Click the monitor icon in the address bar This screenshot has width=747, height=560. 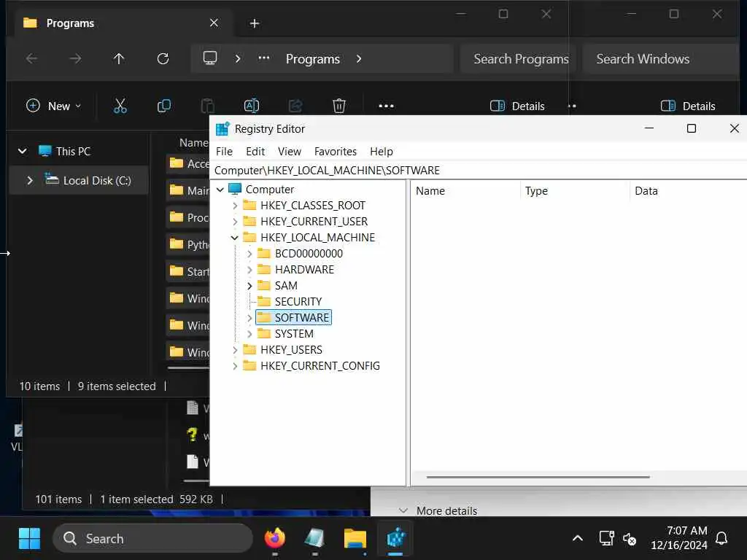tap(210, 58)
